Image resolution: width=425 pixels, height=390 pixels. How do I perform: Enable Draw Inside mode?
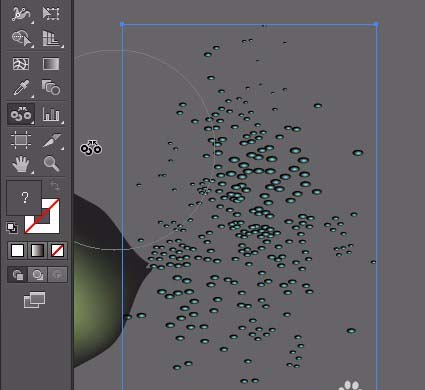[57, 275]
